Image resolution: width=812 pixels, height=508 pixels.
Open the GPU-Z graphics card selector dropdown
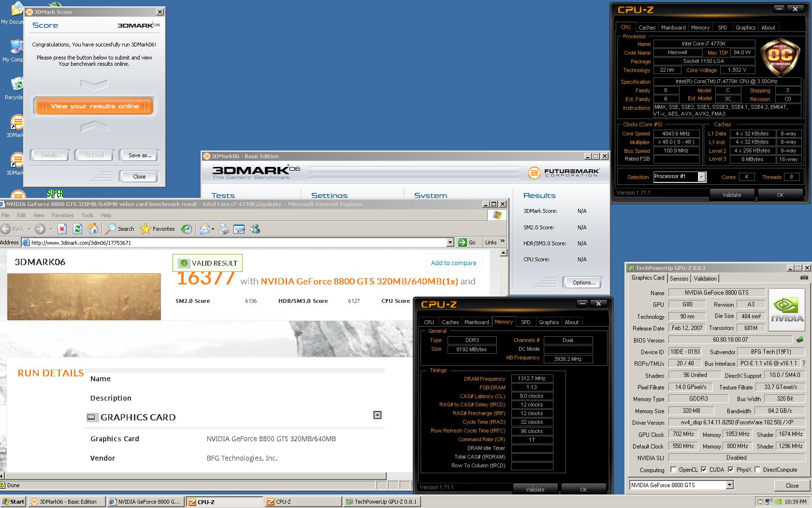[x=729, y=485]
